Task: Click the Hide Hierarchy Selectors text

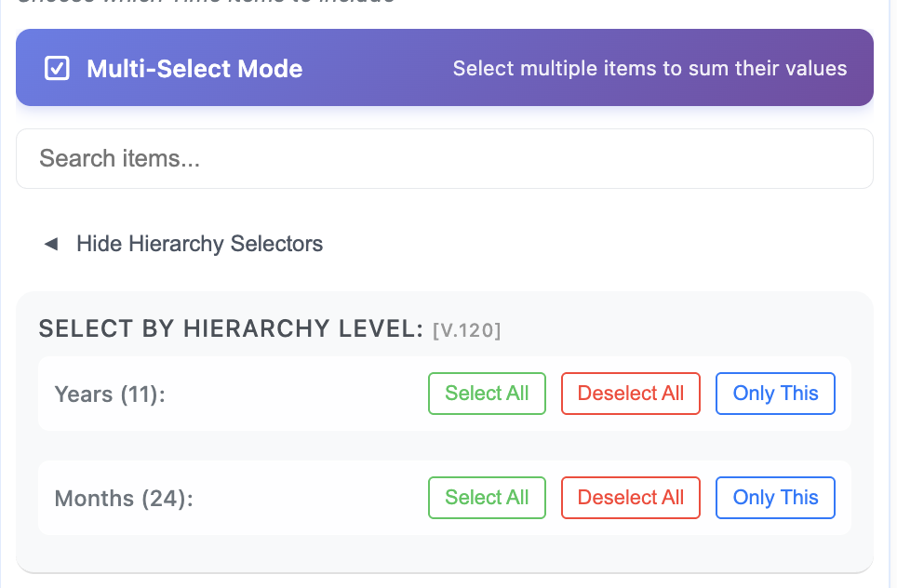Action: click(x=199, y=244)
